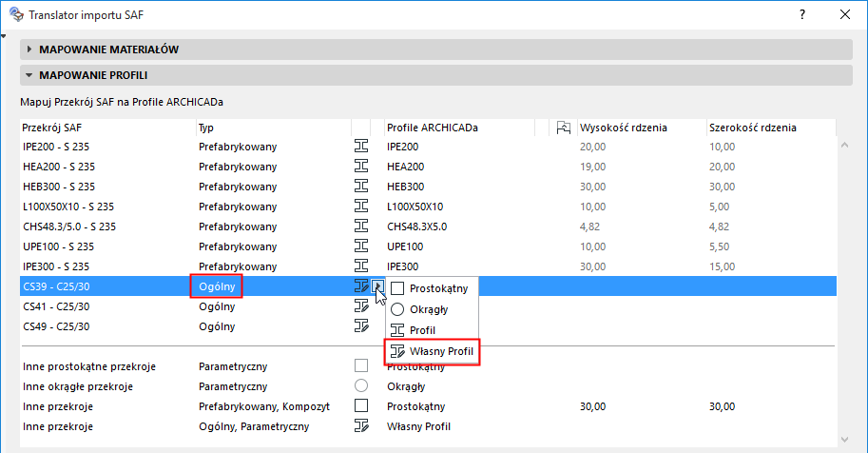Click the profile icon in IPE200 row
868x453 pixels.
click(361, 147)
